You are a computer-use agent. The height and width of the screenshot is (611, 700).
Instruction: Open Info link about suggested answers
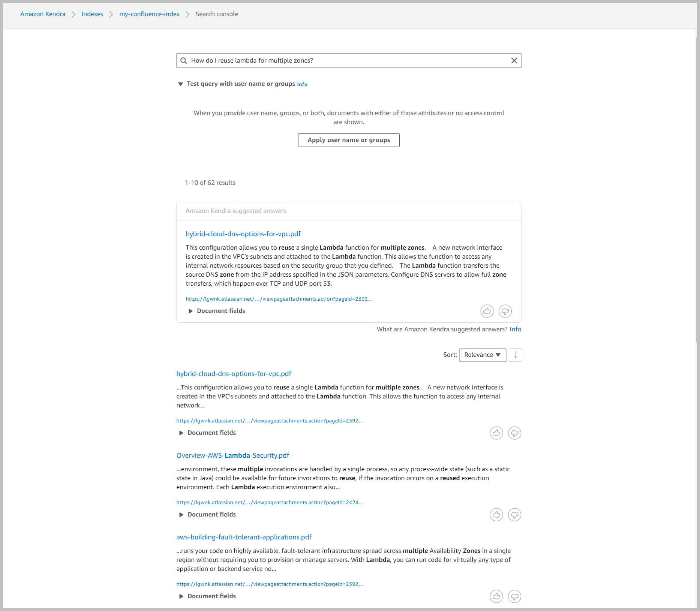(515, 329)
